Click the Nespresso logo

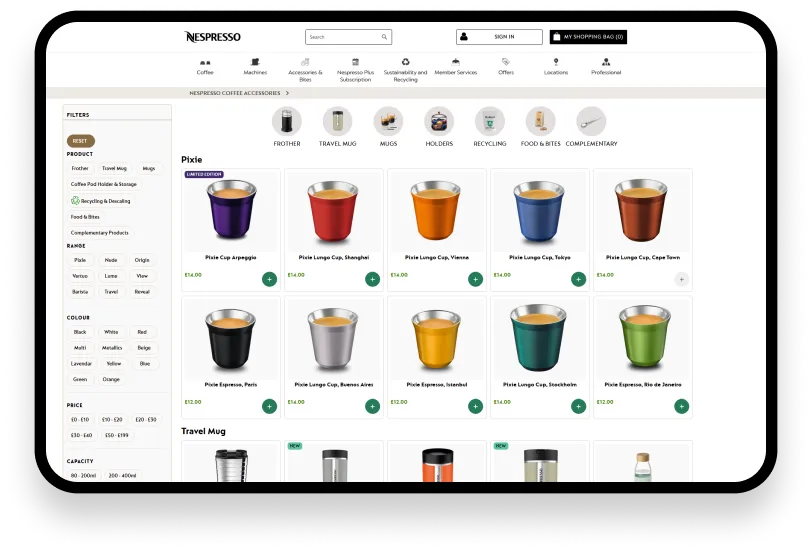[213, 37]
